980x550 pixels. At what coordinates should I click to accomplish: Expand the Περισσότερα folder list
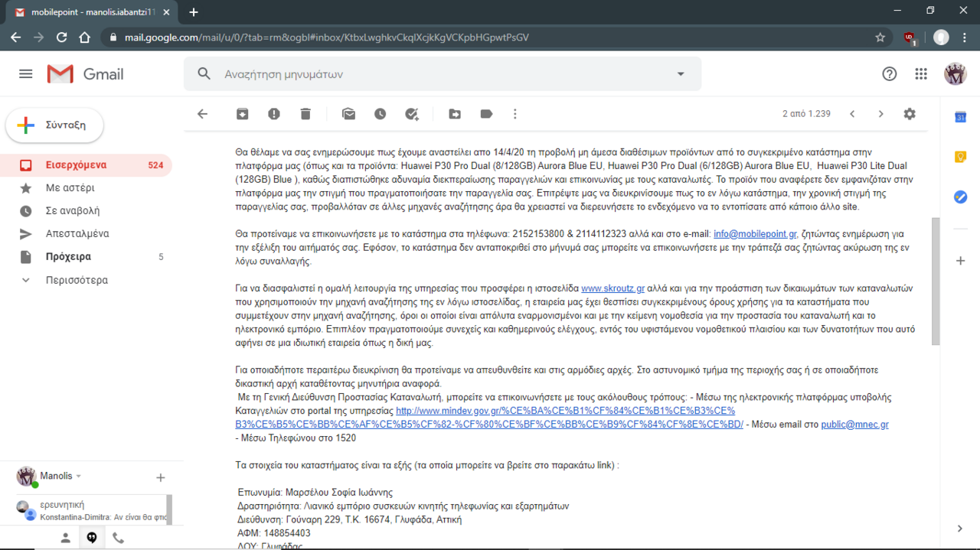[86, 280]
